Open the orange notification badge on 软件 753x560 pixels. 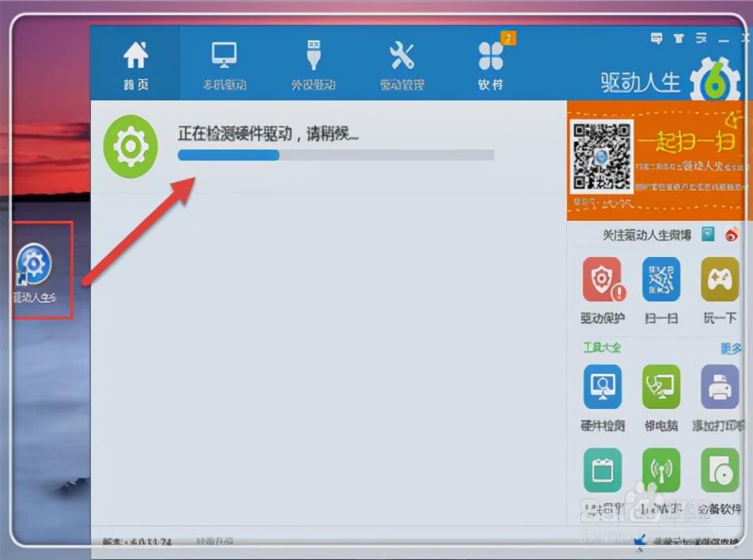tap(509, 38)
